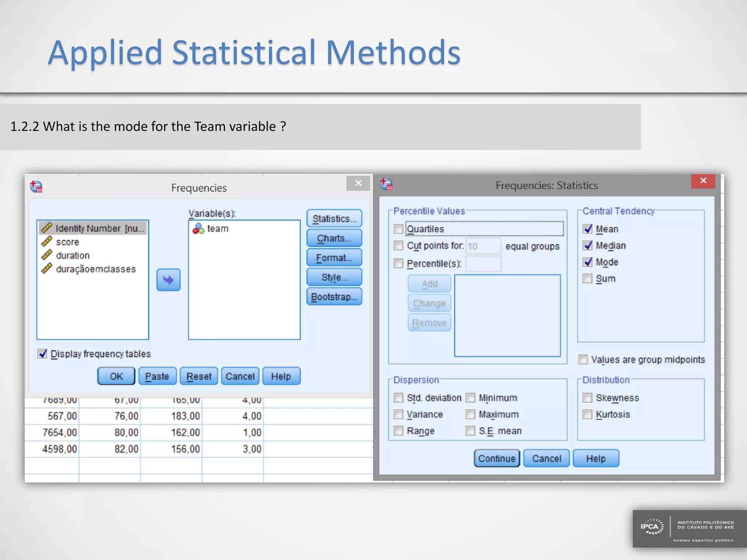Enable the Sum checkbox
The image size is (747, 560).
[588, 279]
